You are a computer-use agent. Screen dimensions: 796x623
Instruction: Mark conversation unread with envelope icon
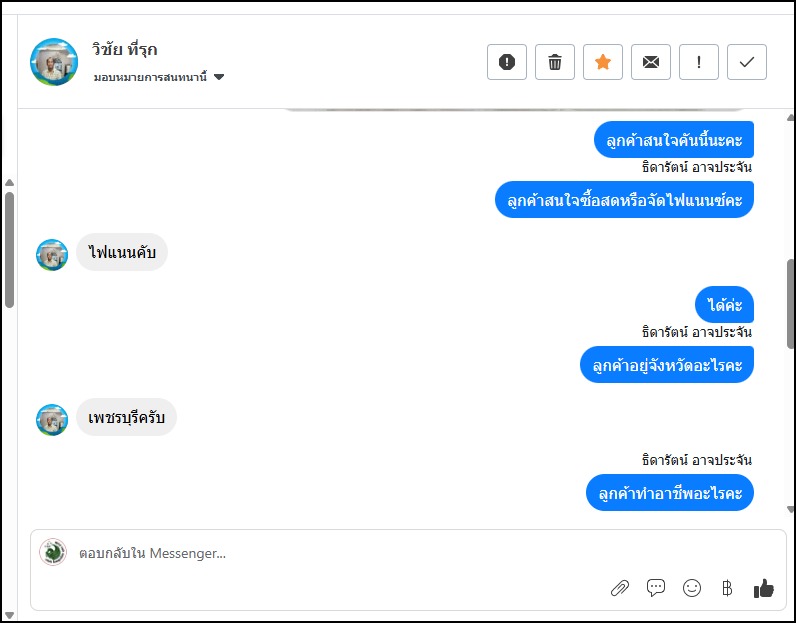click(651, 62)
